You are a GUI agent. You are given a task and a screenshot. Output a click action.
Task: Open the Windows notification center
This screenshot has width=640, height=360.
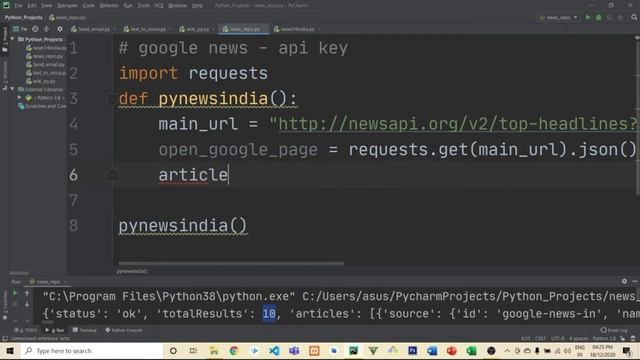coord(627,351)
